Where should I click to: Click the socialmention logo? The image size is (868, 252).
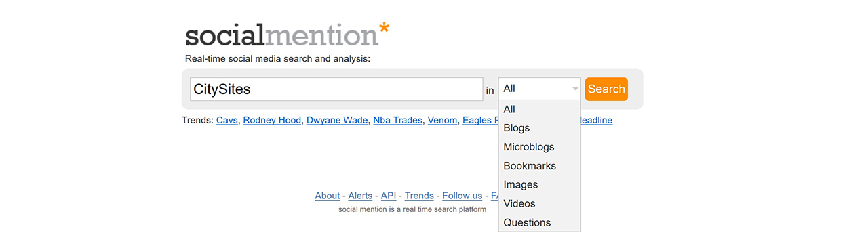pos(288,35)
